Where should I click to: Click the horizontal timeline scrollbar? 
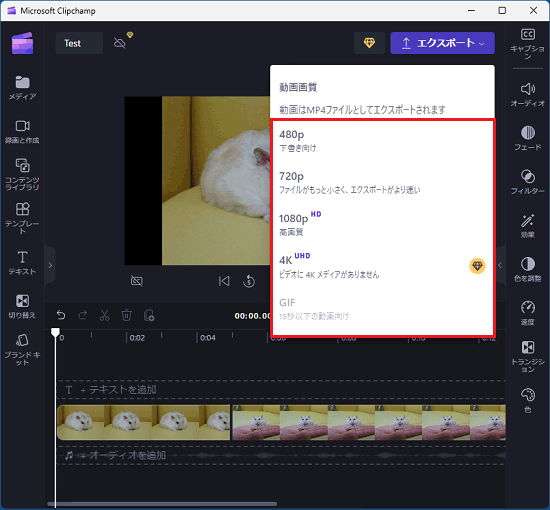162,504
